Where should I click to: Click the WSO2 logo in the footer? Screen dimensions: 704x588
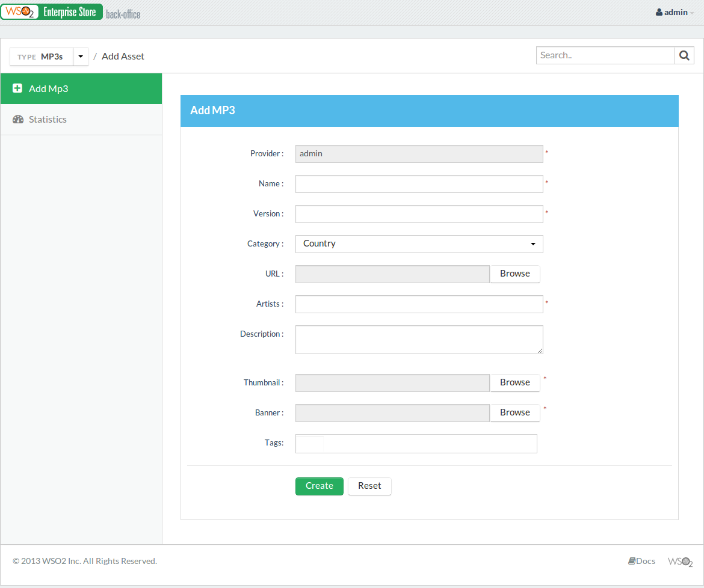(x=680, y=562)
